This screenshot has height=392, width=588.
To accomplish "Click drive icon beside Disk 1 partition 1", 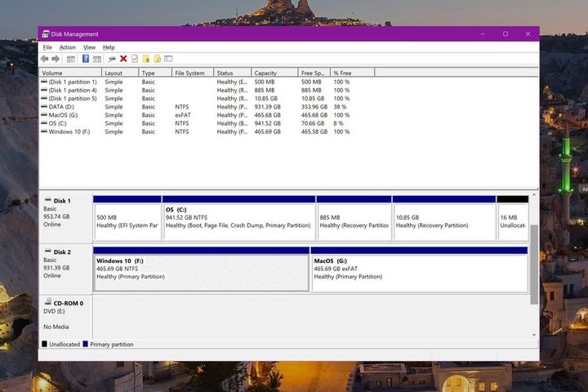I will coord(44,82).
